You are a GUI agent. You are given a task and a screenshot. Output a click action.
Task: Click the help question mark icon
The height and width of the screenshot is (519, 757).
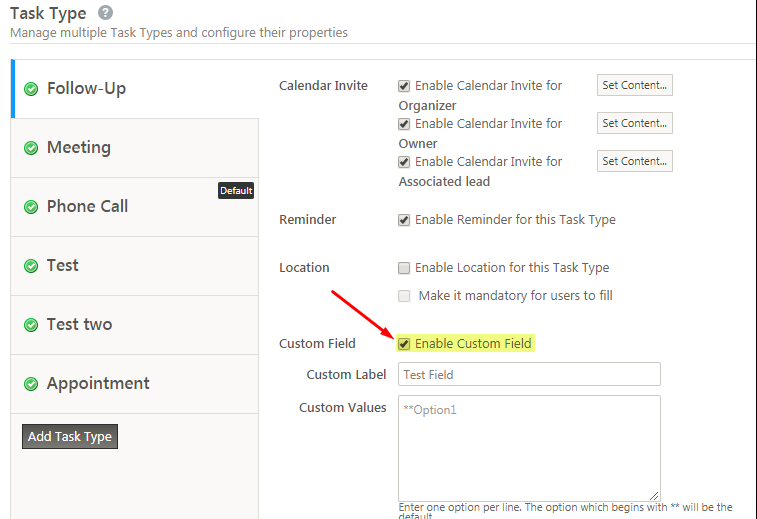tap(106, 13)
